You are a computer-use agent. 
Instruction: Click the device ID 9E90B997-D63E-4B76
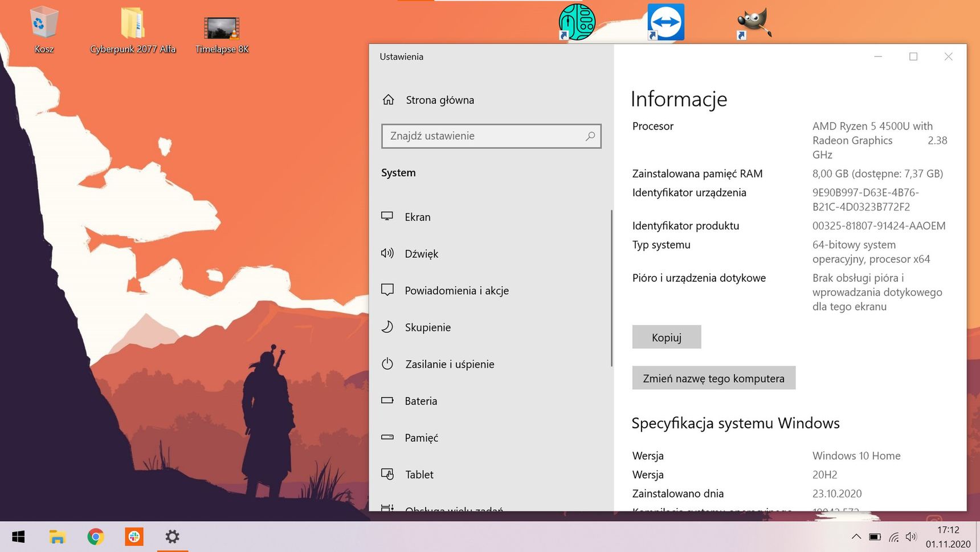865,200
